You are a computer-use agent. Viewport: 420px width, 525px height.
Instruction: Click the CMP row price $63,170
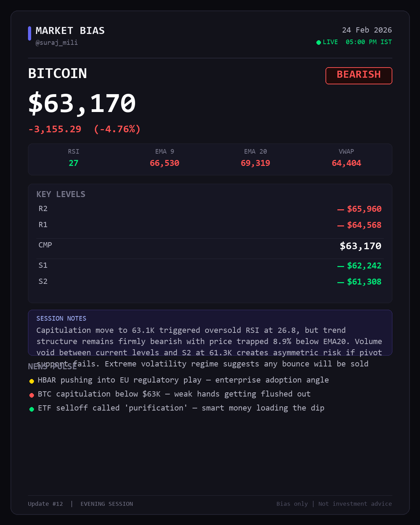pos(360,246)
